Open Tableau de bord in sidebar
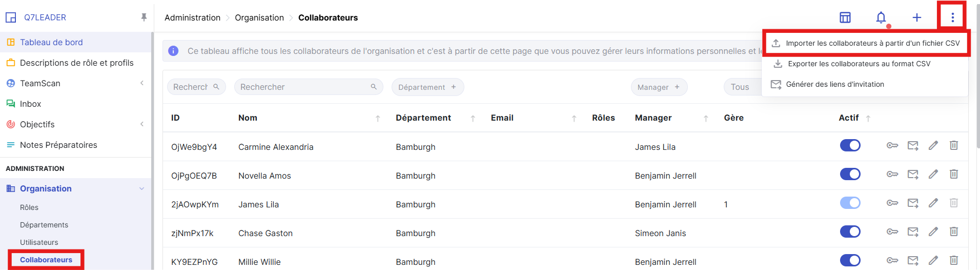 [51, 43]
